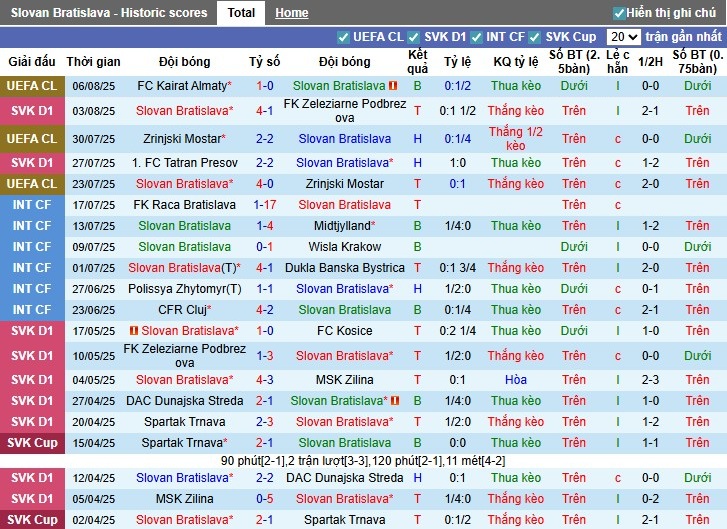Image resolution: width=727 pixels, height=529 pixels.
Task: Click the 1-17 score versus FK Raca Bratislava
Action: pyautogui.click(x=265, y=204)
